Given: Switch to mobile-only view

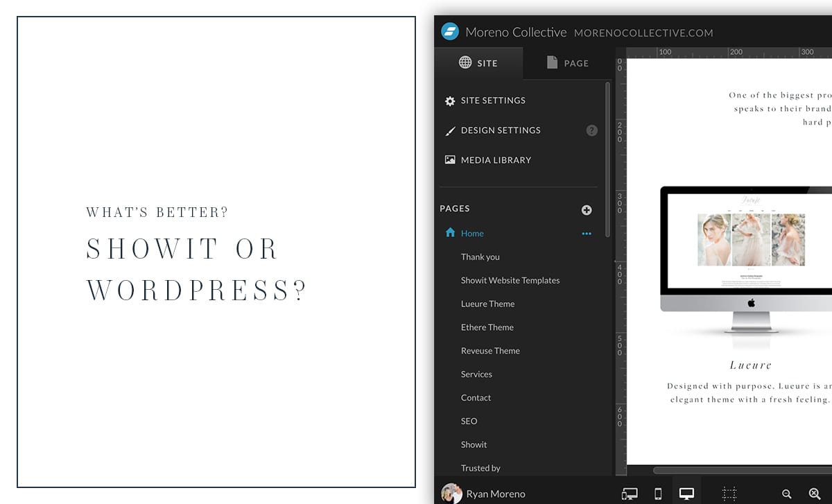Looking at the screenshot, I should tap(658, 494).
